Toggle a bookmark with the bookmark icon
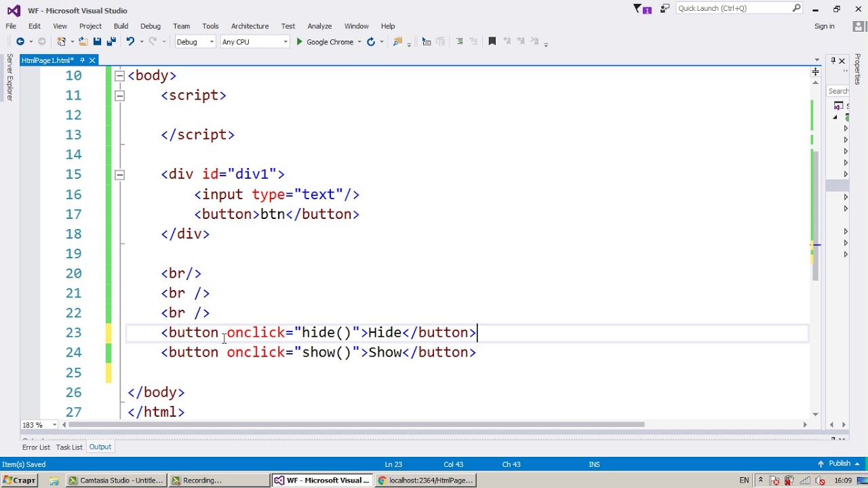Image resolution: width=868 pixels, height=488 pixels. pyautogui.click(x=492, y=42)
